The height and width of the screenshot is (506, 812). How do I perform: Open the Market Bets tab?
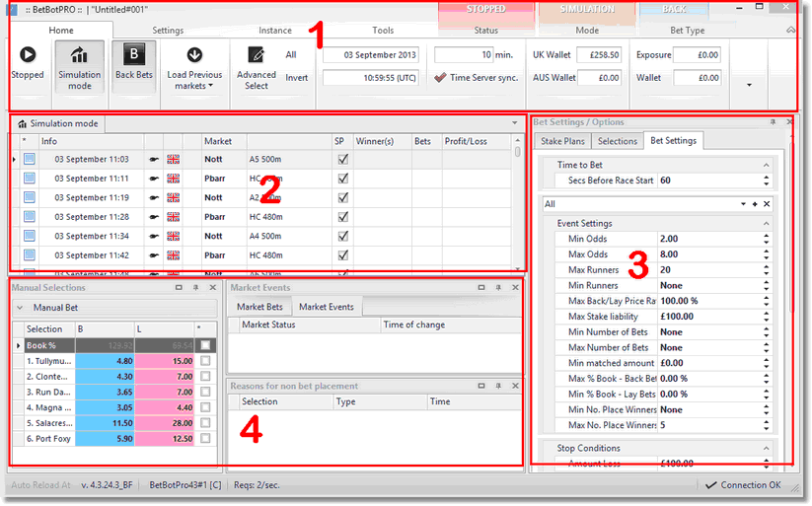click(260, 308)
